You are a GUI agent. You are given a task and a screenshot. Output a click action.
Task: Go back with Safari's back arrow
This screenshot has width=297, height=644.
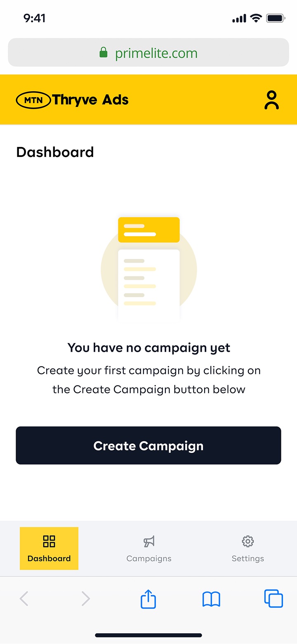click(x=24, y=599)
